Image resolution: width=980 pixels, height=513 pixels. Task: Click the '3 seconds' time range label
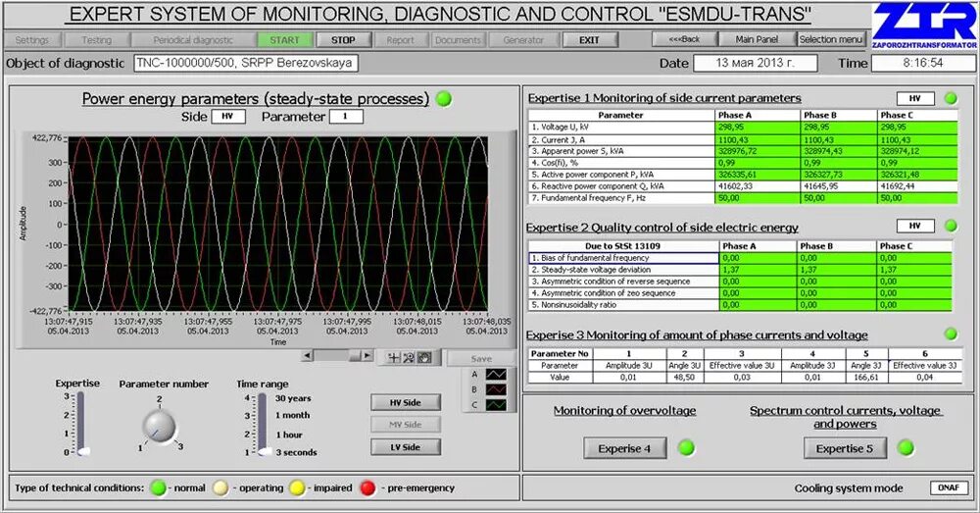pyautogui.click(x=296, y=452)
